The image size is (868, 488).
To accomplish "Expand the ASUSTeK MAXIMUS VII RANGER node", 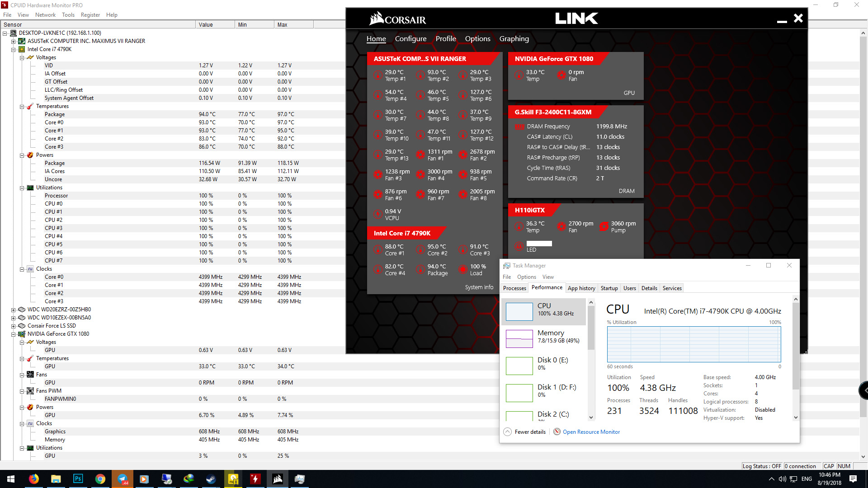I will (x=14, y=41).
